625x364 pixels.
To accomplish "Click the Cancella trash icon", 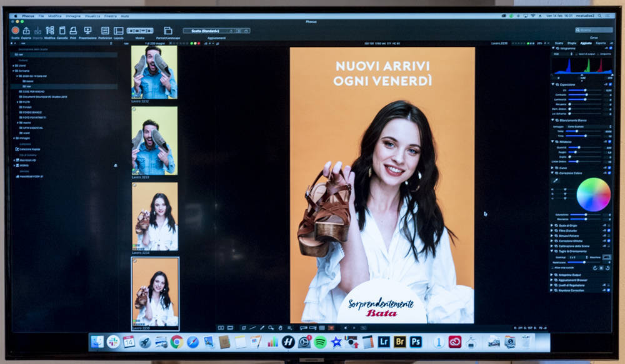I will pyautogui.click(x=62, y=30).
